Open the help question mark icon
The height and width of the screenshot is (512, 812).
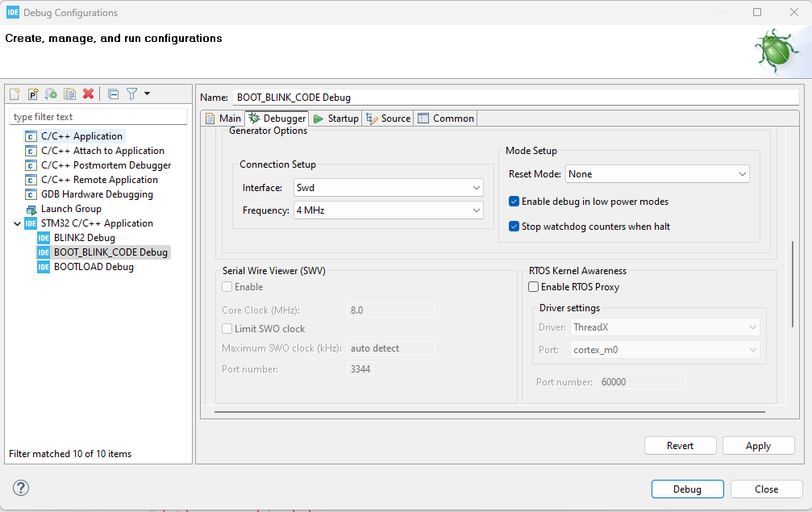[x=21, y=488]
